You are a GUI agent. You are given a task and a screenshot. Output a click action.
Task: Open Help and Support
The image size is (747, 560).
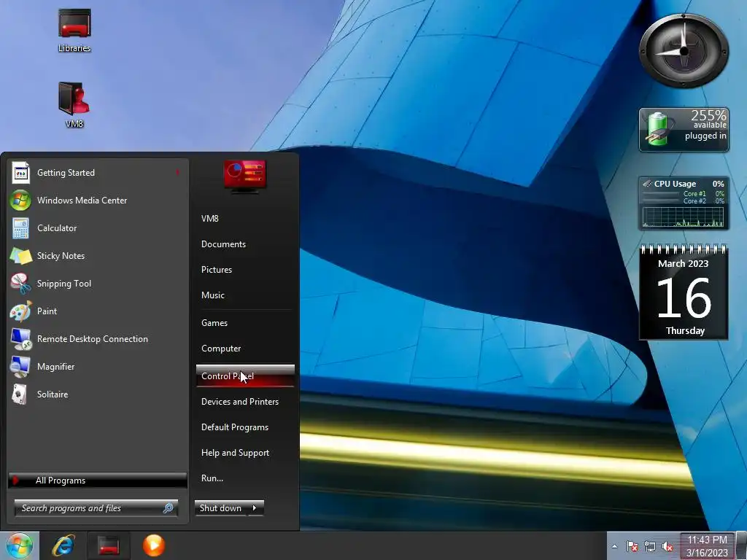coord(236,453)
